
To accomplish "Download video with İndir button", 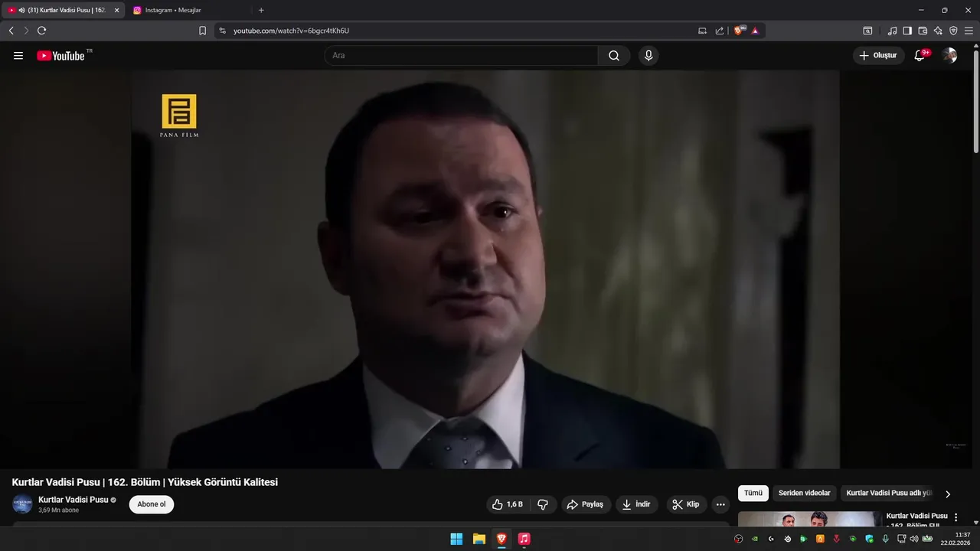I will (636, 504).
